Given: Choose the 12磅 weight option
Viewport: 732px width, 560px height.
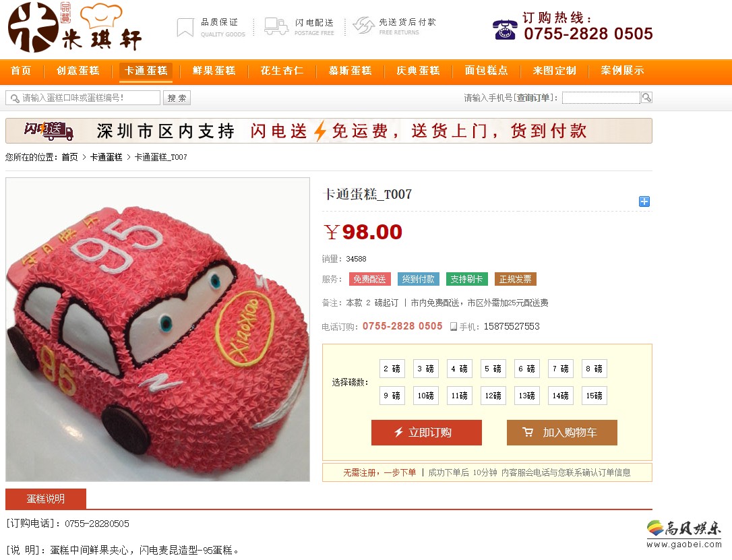Looking at the screenshot, I should (493, 396).
